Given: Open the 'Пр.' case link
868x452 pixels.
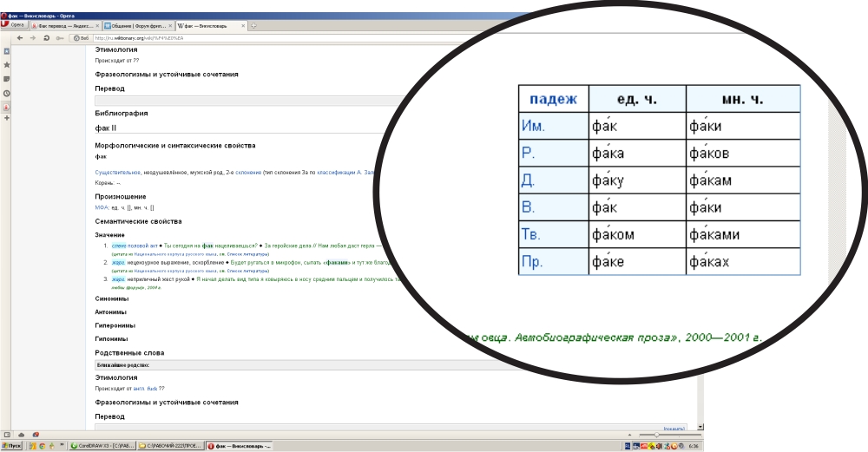Looking at the screenshot, I should tap(532, 262).
